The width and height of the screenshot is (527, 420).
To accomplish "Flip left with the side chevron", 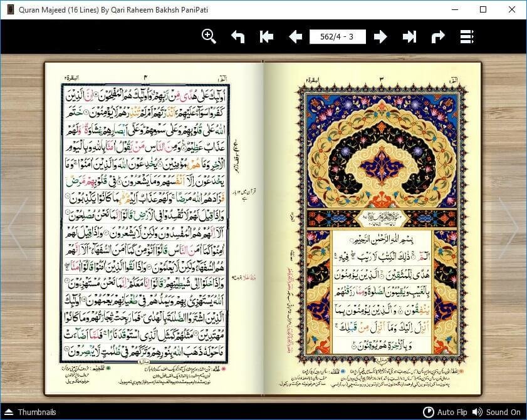I will point(18,228).
